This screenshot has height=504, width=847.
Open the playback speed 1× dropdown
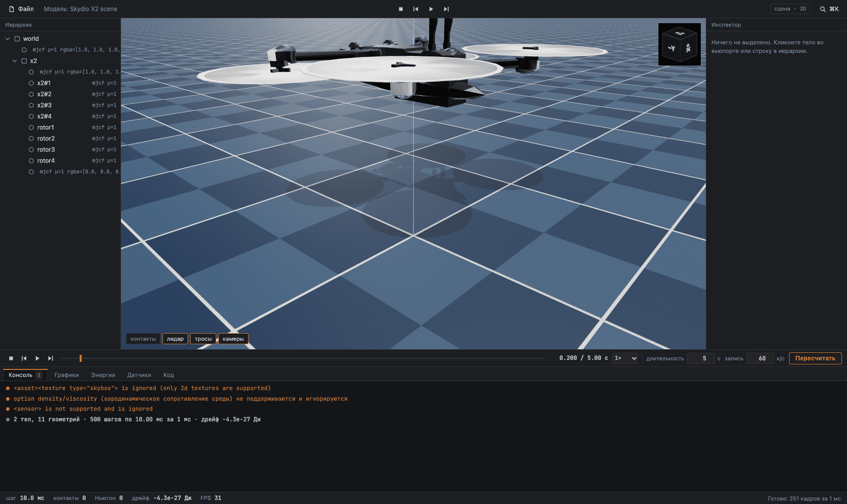(625, 358)
